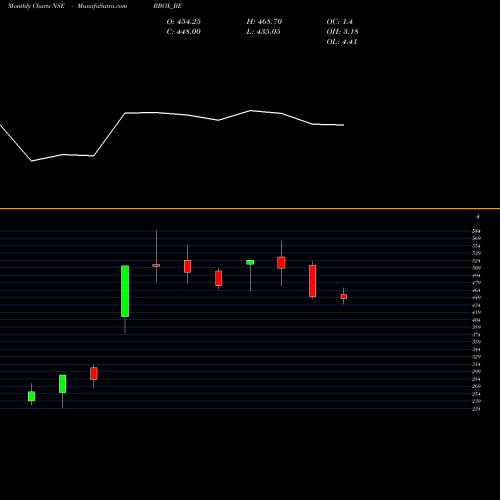
Task: Click the white indicator line's lowest point
Action: pyautogui.click(x=32, y=161)
